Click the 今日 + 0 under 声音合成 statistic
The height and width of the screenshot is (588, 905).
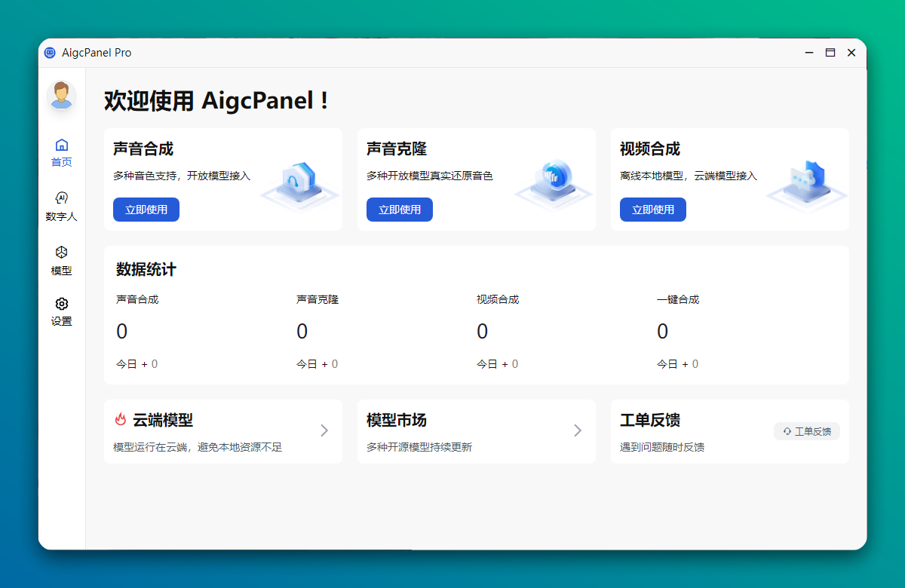pyautogui.click(x=137, y=364)
